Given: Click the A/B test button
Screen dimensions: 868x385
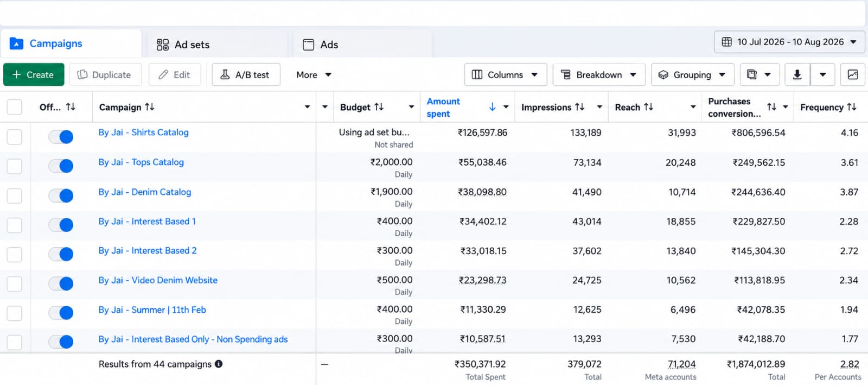Looking at the screenshot, I should pos(246,74).
